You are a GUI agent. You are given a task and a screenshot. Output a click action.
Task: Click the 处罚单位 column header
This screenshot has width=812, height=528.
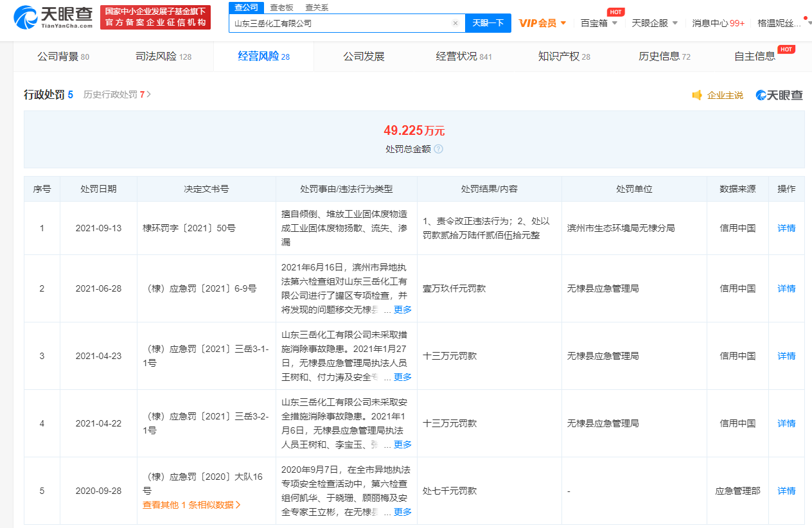634,189
